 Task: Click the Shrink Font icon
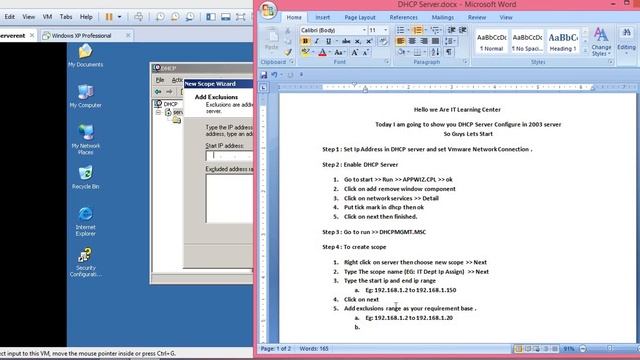366,52
